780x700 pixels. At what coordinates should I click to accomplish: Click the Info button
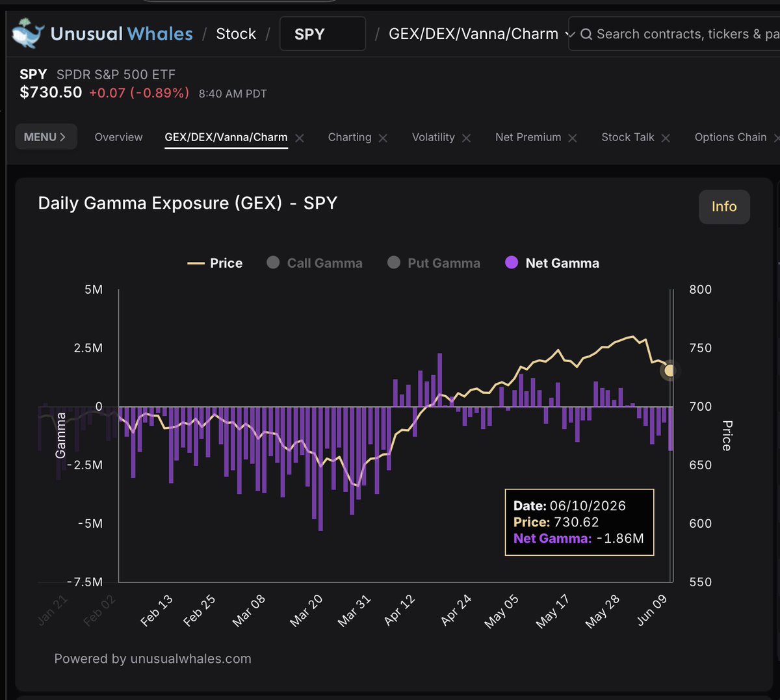pos(724,207)
